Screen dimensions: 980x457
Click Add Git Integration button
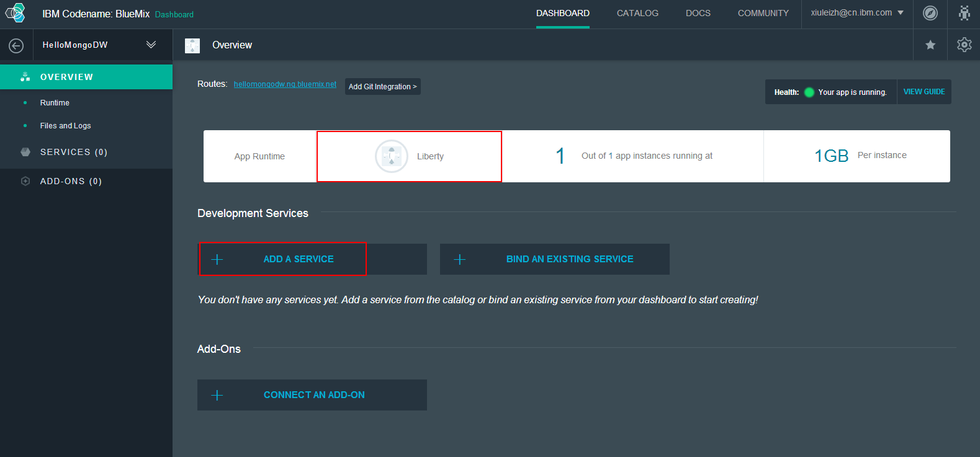(x=383, y=87)
